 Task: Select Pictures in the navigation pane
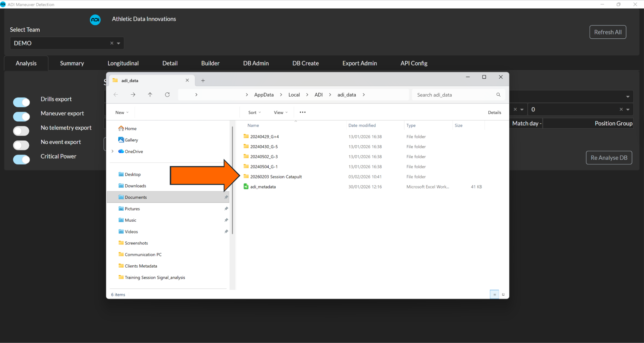point(129,209)
